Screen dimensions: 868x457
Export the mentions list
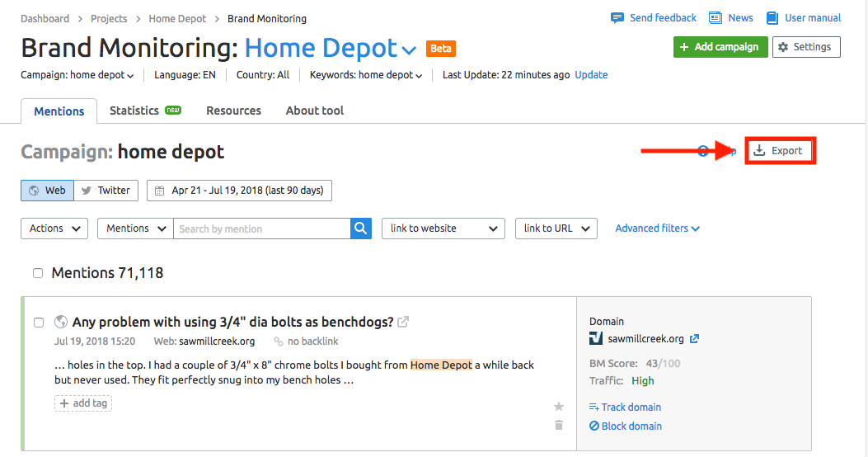pyautogui.click(x=780, y=151)
